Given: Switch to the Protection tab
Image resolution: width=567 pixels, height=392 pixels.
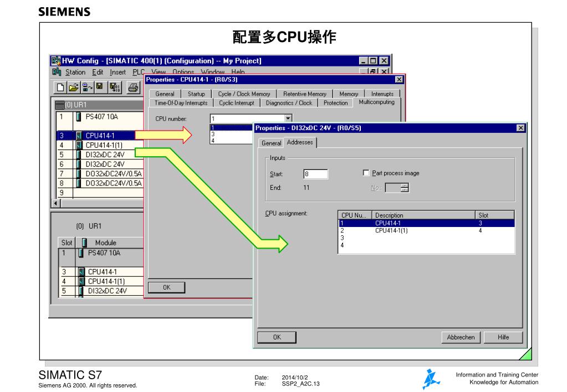Looking at the screenshot, I should pos(335,103).
